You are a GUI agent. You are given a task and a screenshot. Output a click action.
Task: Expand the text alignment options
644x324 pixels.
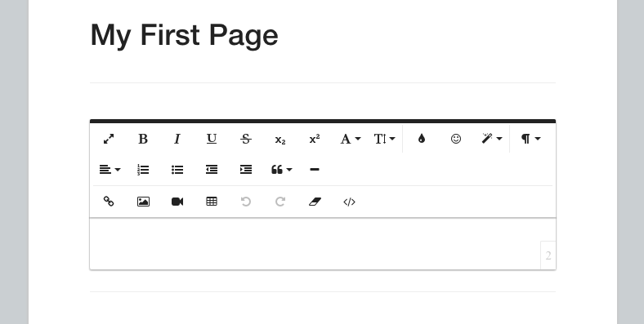110,170
